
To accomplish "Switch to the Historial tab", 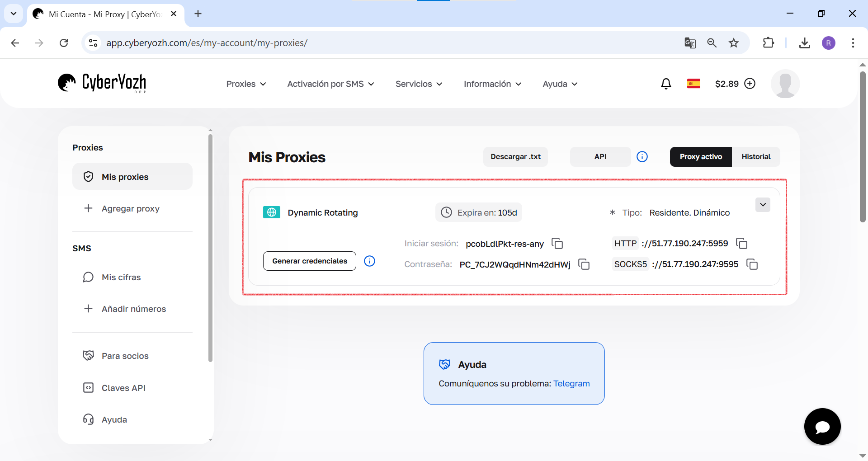I will pyautogui.click(x=756, y=157).
